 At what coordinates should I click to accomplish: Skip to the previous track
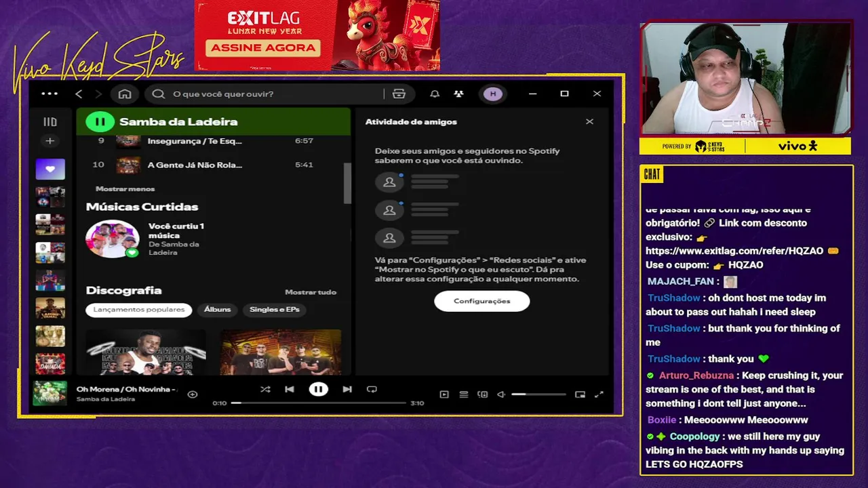pyautogui.click(x=290, y=389)
